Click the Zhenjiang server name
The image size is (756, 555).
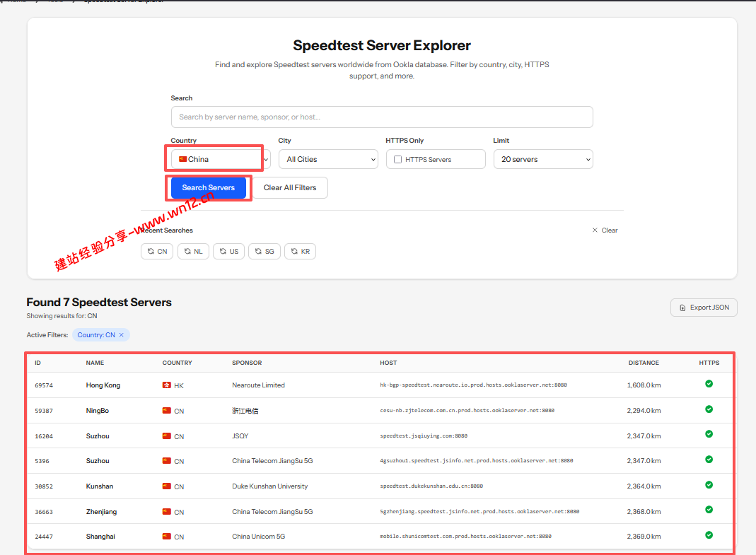tap(101, 512)
